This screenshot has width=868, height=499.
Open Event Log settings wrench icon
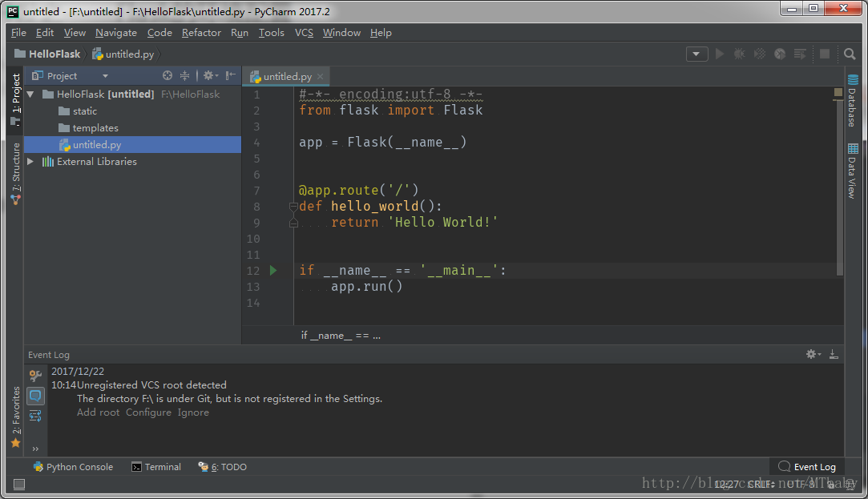35,376
